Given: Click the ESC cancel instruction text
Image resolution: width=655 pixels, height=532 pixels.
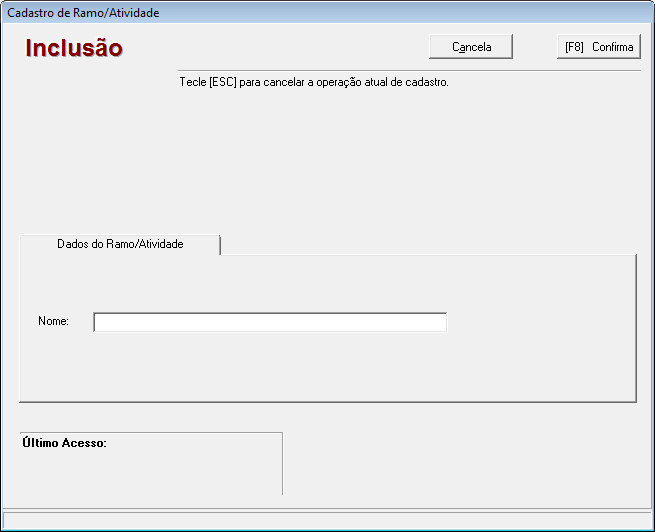Looking at the screenshot, I should [x=313, y=82].
